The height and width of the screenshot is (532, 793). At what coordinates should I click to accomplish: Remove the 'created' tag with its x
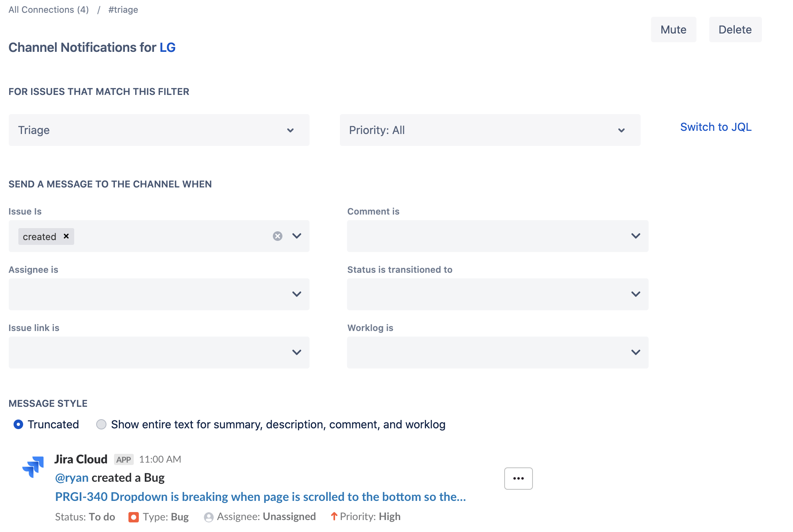[x=66, y=236]
